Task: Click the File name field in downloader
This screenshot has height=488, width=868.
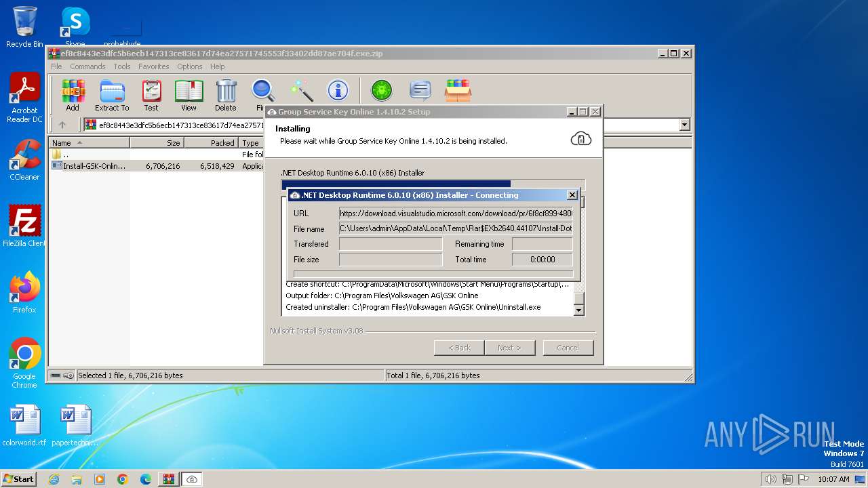Action: pyautogui.click(x=456, y=229)
